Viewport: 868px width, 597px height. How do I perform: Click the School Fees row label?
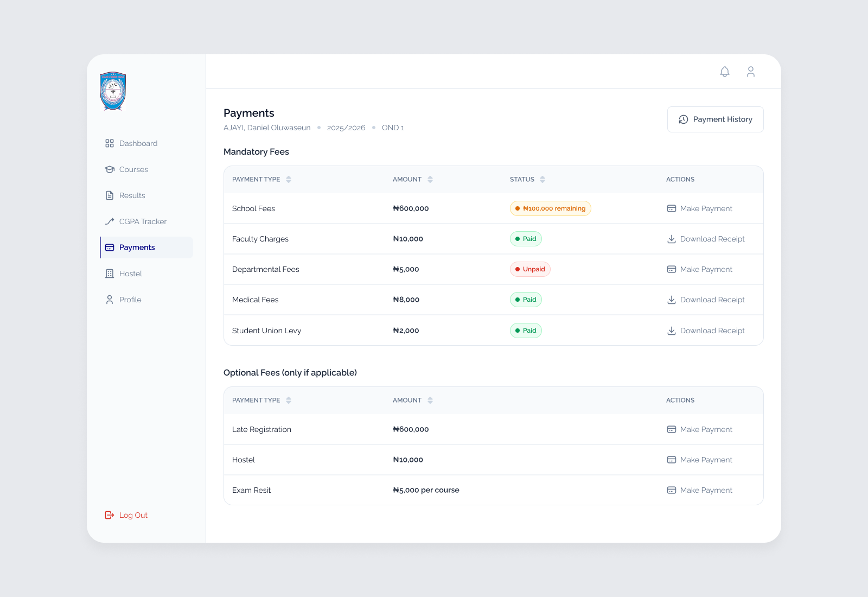tap(253, 208)
